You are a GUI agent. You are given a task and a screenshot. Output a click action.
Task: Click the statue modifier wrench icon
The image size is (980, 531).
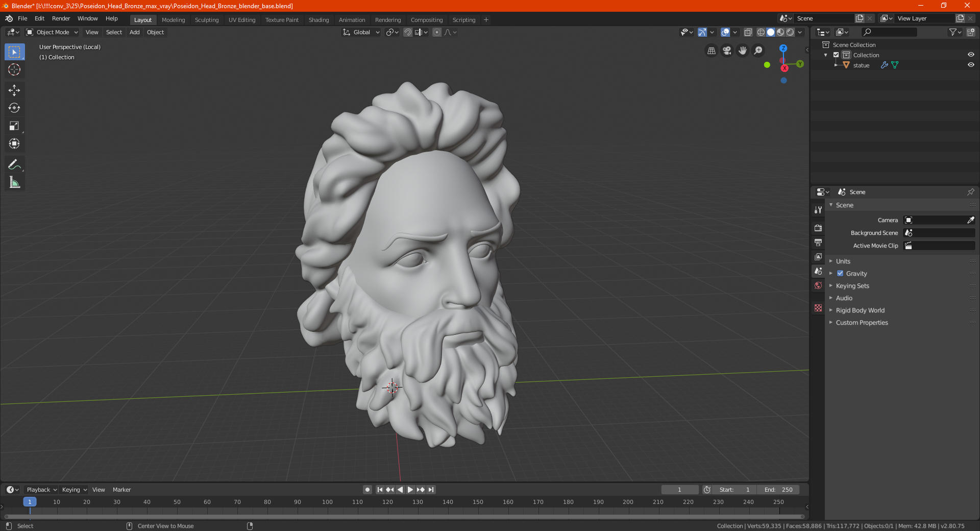click(x=885, y=65)
